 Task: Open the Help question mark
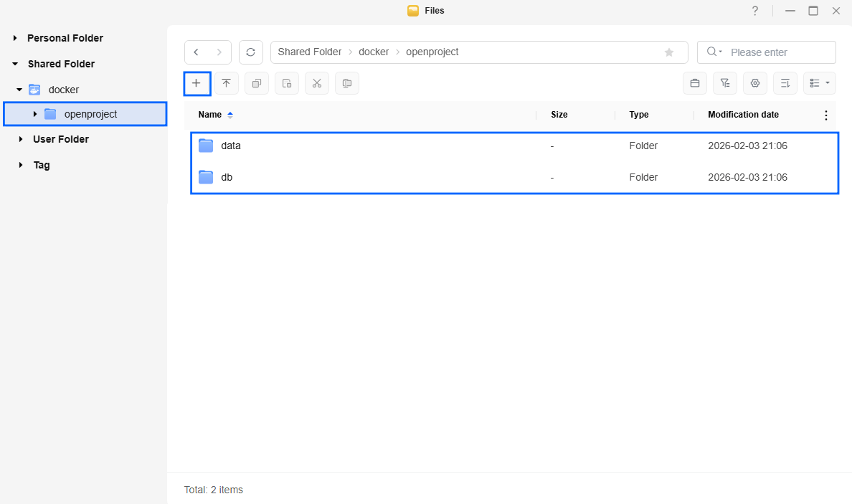click(754, 11)
